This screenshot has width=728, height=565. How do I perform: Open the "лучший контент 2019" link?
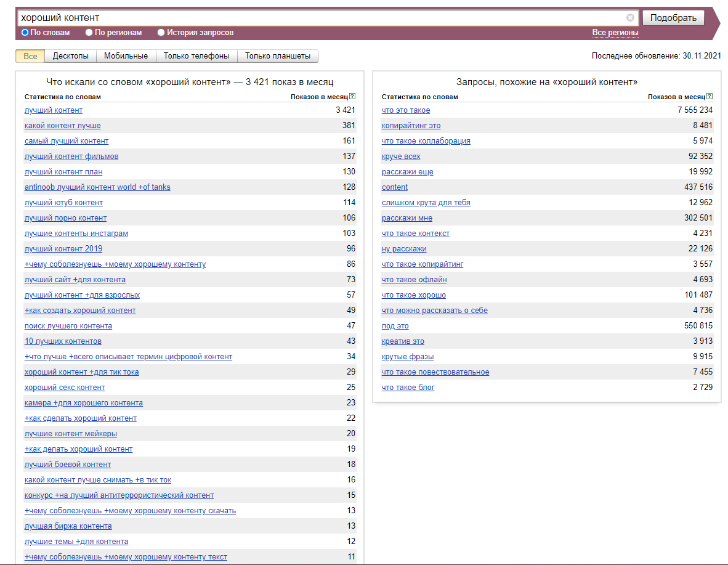pos(63,248)
